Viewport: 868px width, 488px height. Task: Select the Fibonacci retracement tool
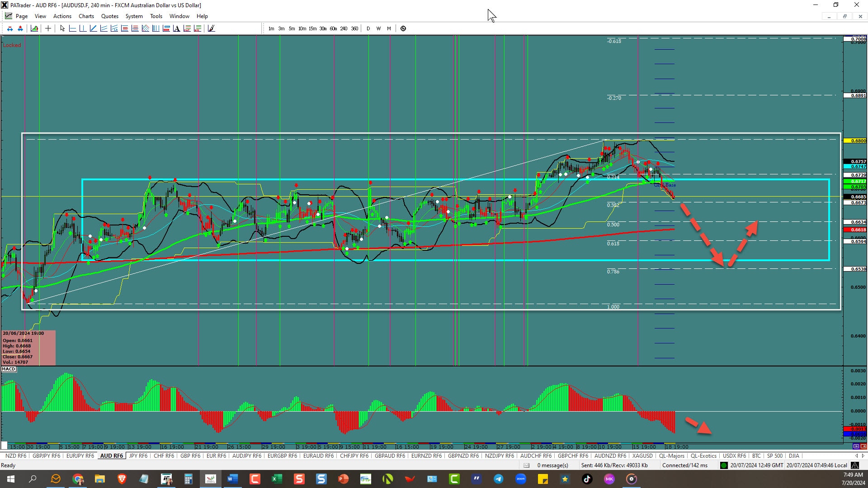pos(124,28)
